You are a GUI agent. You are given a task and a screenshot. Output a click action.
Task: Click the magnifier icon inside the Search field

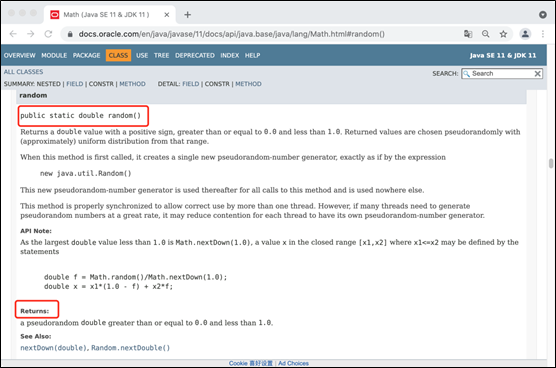(x=467, y=73)
